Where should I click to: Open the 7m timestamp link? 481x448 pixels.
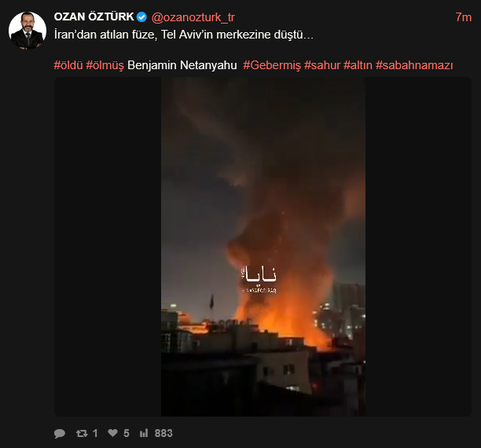coord(463,17)
